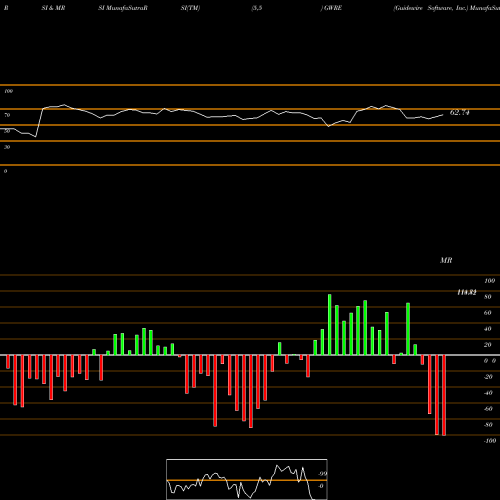Click the tallest green bar in MR histogram
Screen dimensions: 500x500
(330, 325)
